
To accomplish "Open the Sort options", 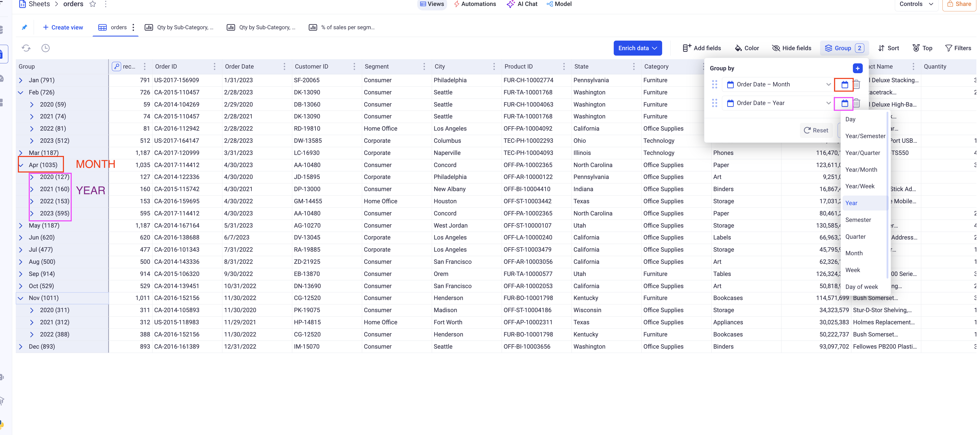I will coord(889,48).
